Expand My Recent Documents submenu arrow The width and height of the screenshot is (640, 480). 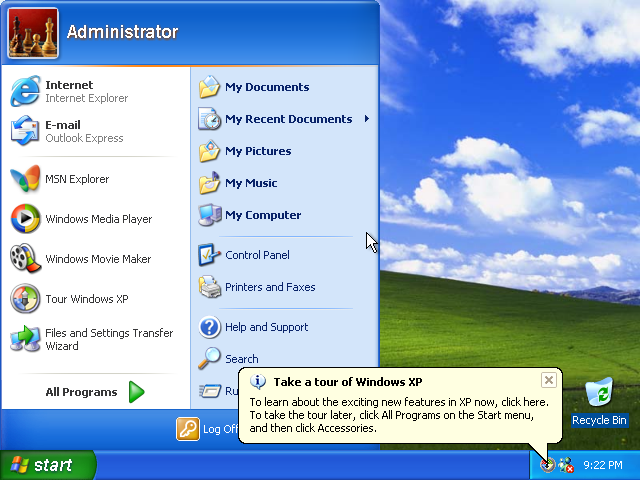[367, 119]
